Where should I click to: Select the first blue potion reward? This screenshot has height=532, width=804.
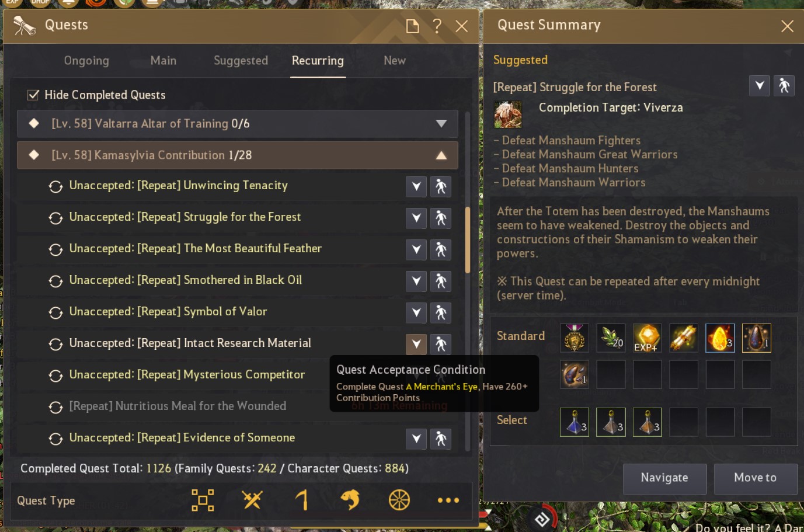575,422
